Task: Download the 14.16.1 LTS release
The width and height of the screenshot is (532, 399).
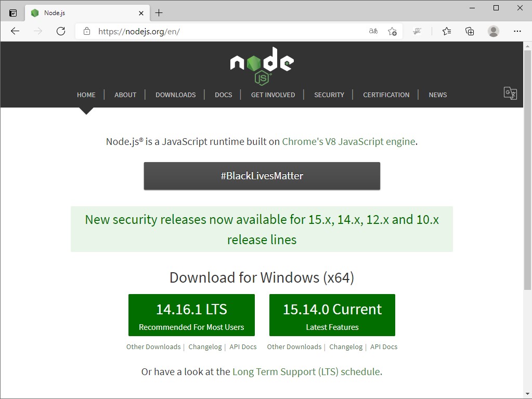Action: [191, 315]
